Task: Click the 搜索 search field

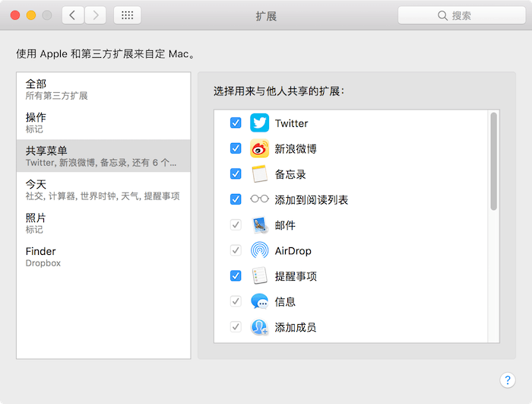Action: (461, 15)
